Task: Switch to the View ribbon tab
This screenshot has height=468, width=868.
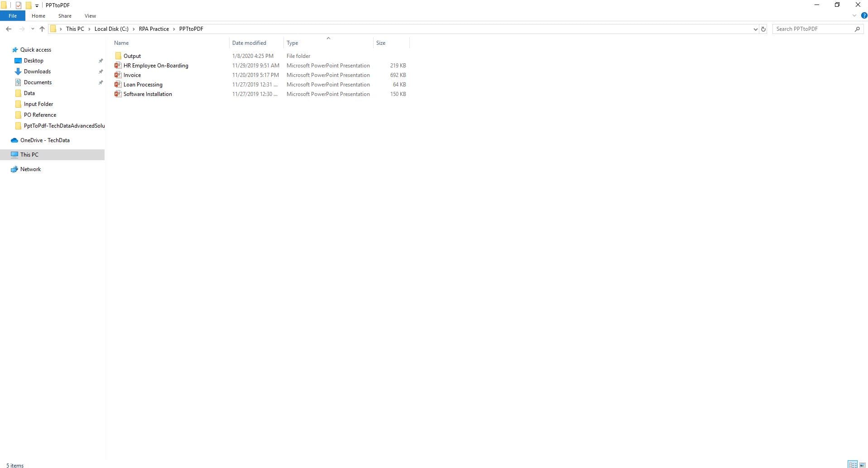Action: (x=90, y=16)
